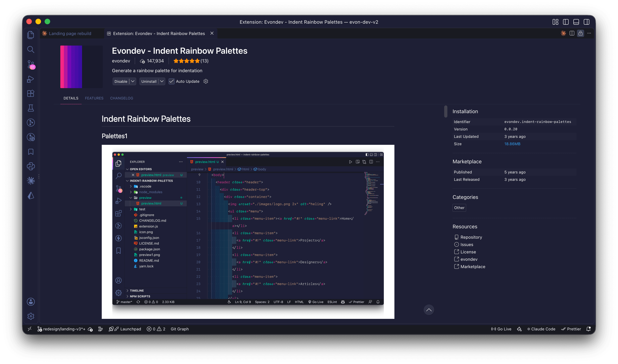Open the editor More Actions ellipsis

pos(589,33)
